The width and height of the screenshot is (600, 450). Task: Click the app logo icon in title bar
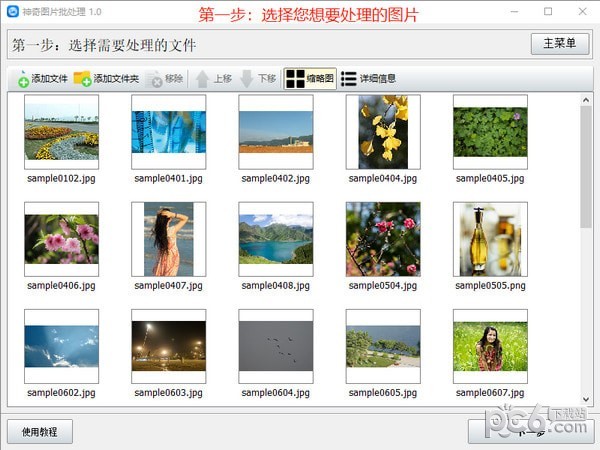[13, 11]
